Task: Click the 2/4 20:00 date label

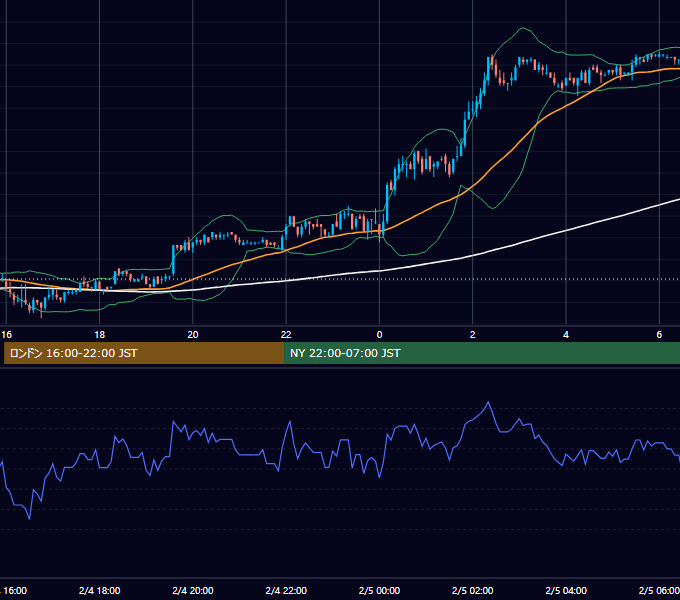Action: point(193,590)
